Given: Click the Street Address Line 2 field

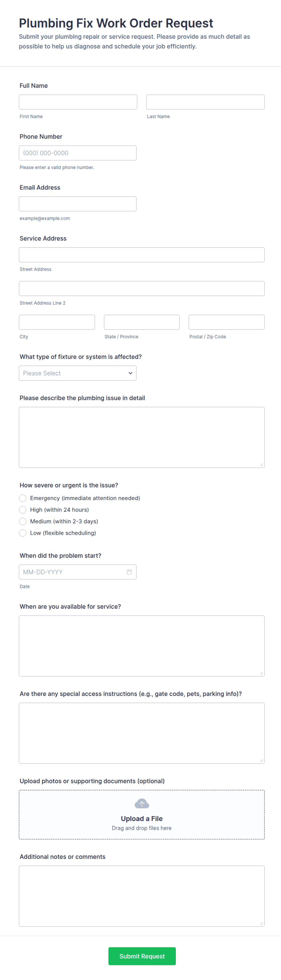Looking at the screenshot, I should pos(142,288).
